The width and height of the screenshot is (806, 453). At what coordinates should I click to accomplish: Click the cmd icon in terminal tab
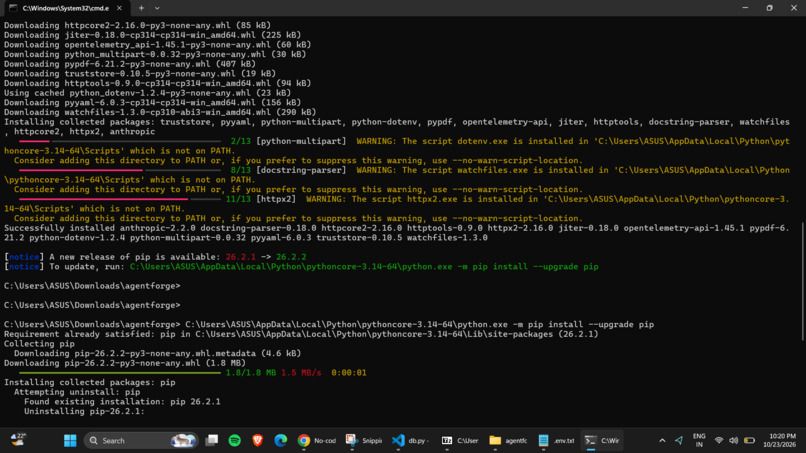click(13, 8)
